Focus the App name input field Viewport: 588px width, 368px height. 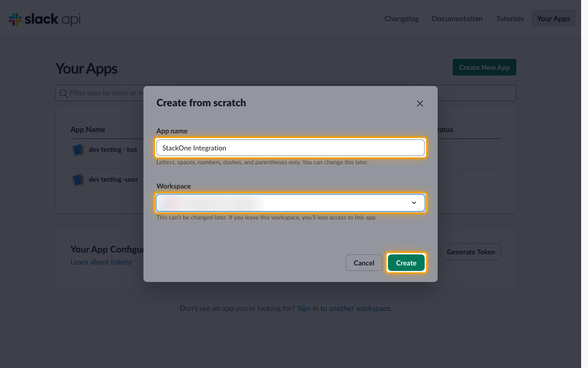coord(290,148)
